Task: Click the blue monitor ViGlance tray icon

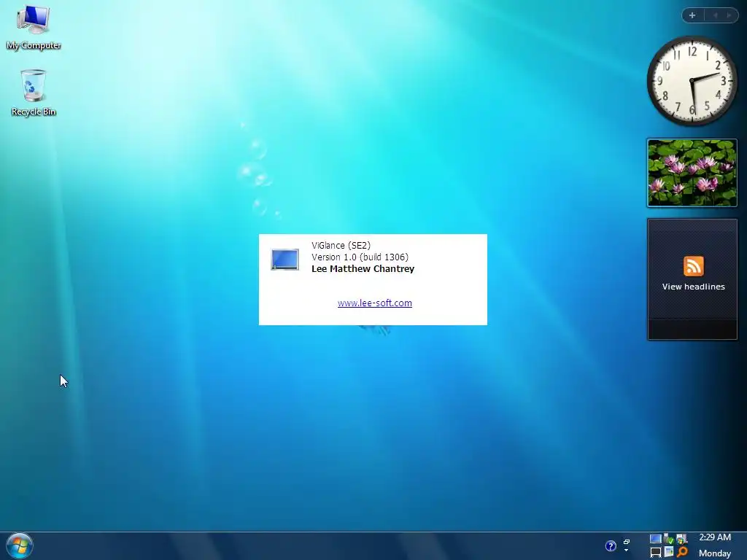Action: coord(656,539)
